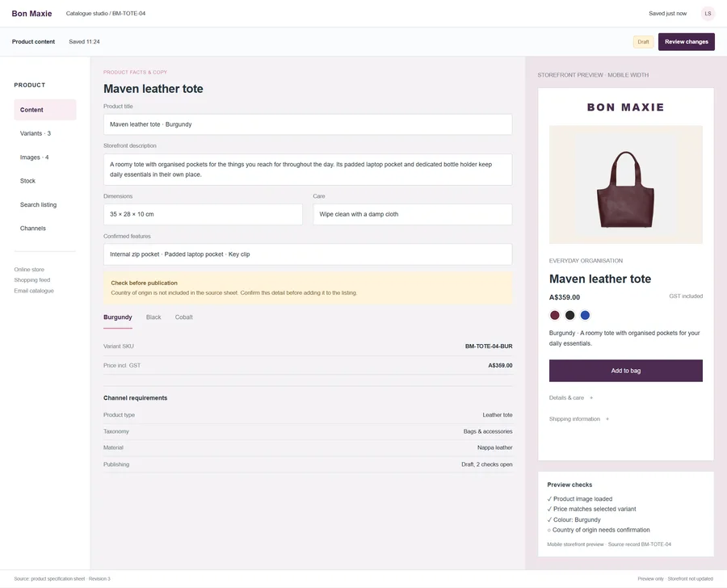Click the Source: product specification sheet footer
This screenshot has height=588, width=727.
(62, 579)
